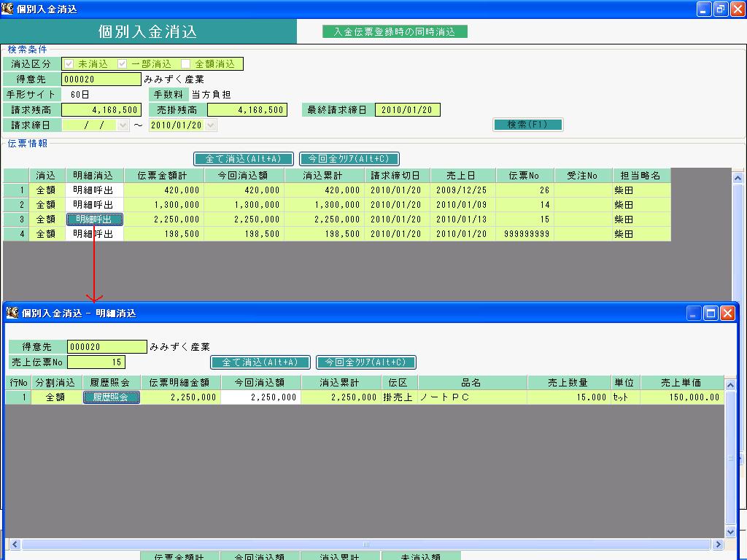Viewport: 747px width, 560px height.
Task: Click the app icon in 明細消込 window title bar
Action: (12, 313)
